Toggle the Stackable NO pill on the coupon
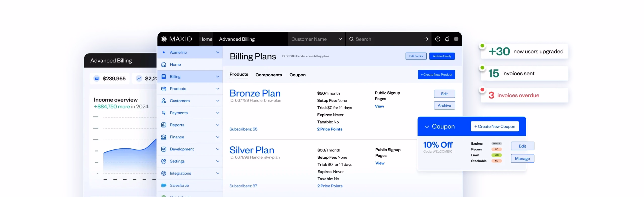The width and height of the screenshot is (644, 197). [x=496, y=161]
